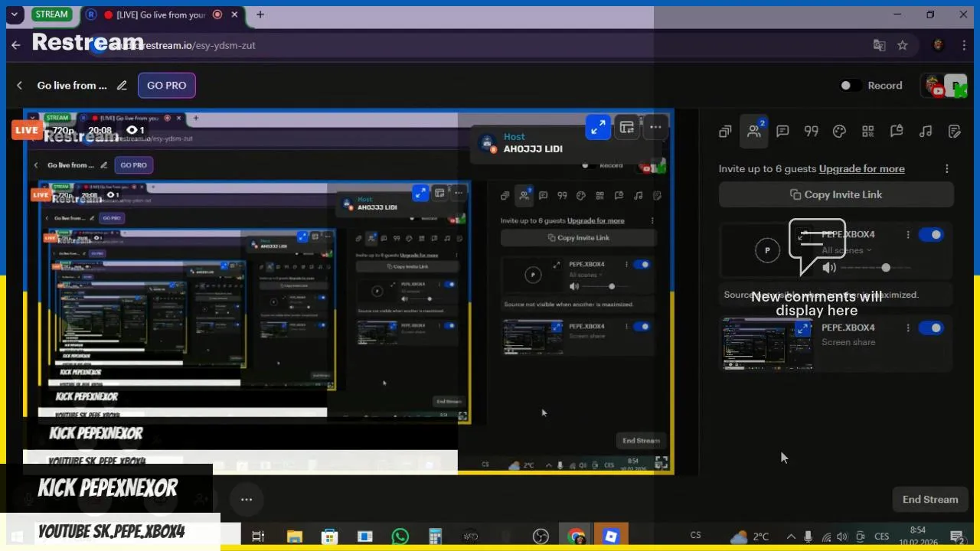Open Chrome from the taskbar
The height and width of the screenshot is (551, 980).
pos(576,536)
